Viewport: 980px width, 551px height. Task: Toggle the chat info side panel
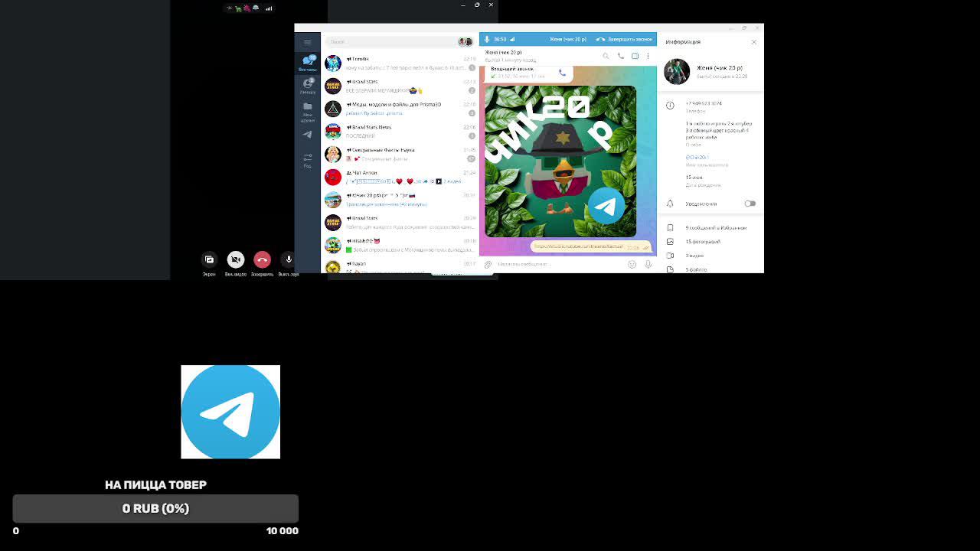635,56
